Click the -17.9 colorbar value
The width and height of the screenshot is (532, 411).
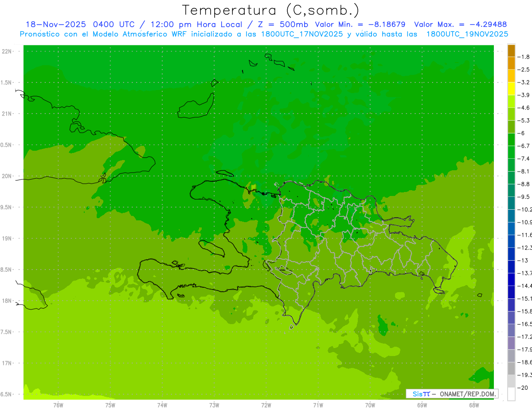click(525, 349)
